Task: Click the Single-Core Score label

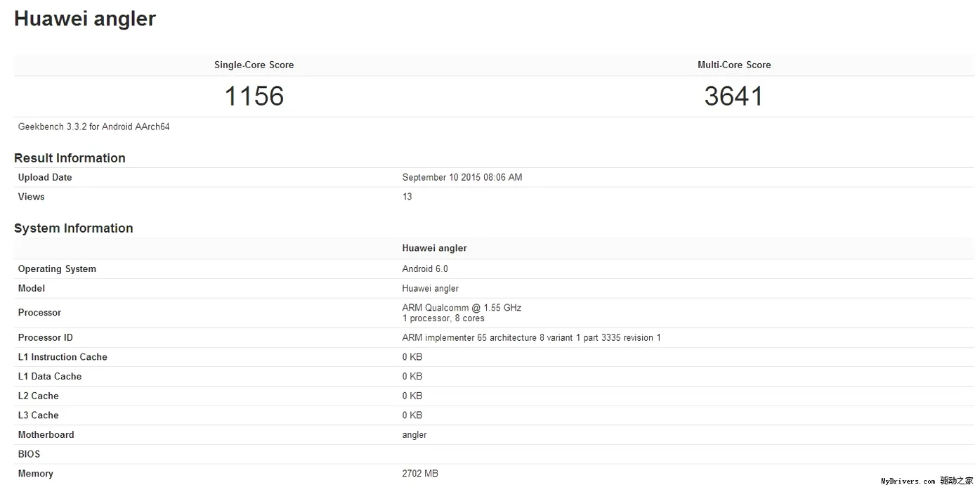Action: pos(254,65)
